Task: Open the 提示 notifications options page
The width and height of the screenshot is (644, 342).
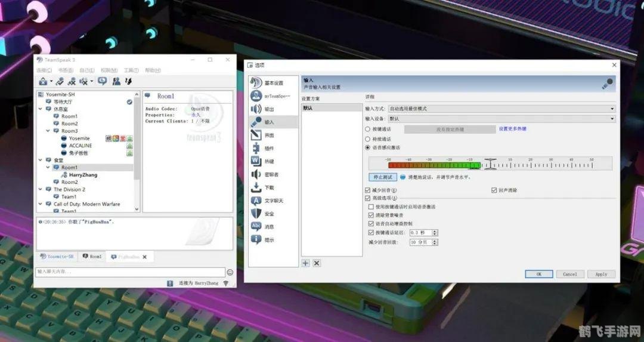Action: point(274,240)
